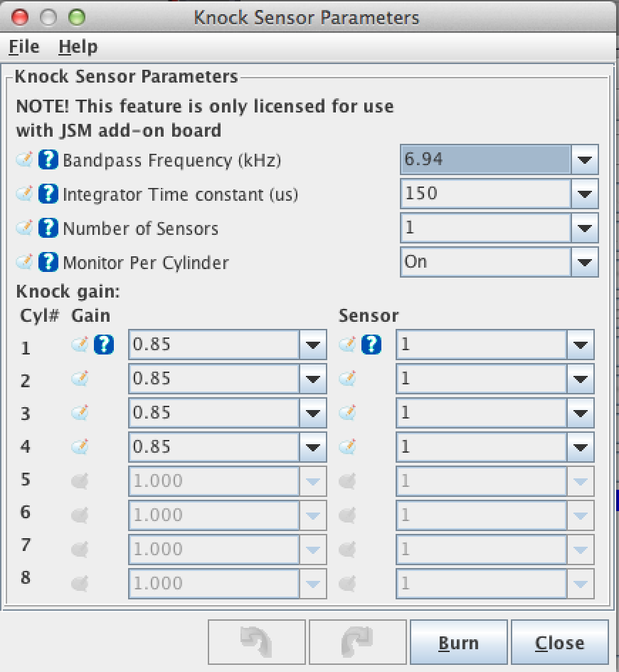Click note icon beside Bandpass Frequency
The width and height of the screenshot is (619, 672).
coord(25,159)
